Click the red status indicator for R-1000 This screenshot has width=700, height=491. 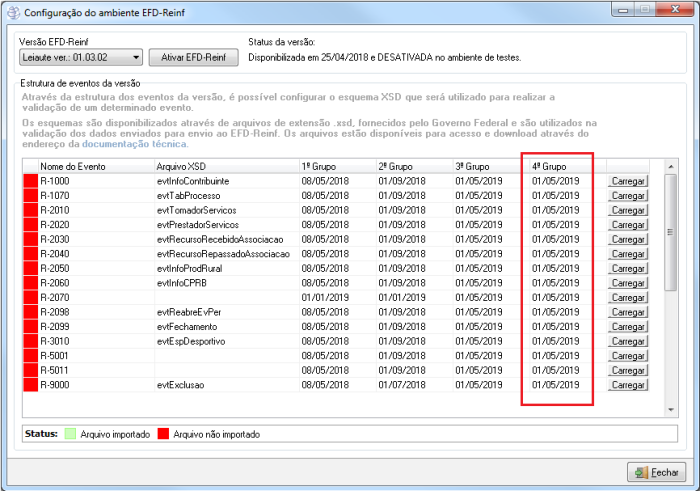pos(30,181)
